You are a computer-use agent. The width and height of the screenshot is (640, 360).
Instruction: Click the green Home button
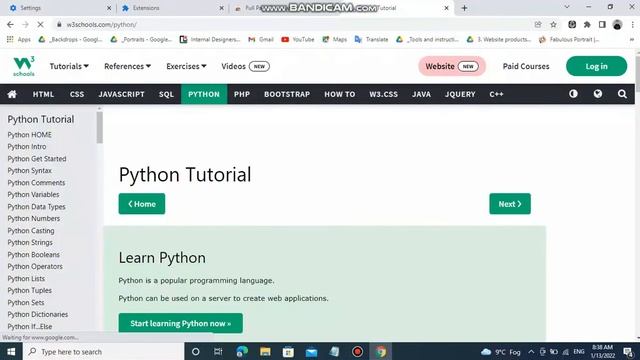click(142, 204)
